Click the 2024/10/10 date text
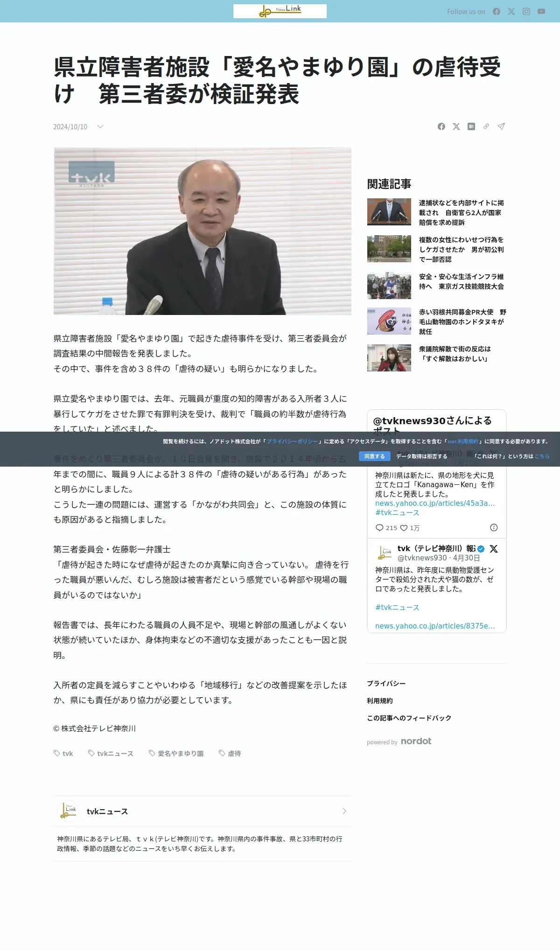The width and height of the screenshot is (560, 951). 70,127
